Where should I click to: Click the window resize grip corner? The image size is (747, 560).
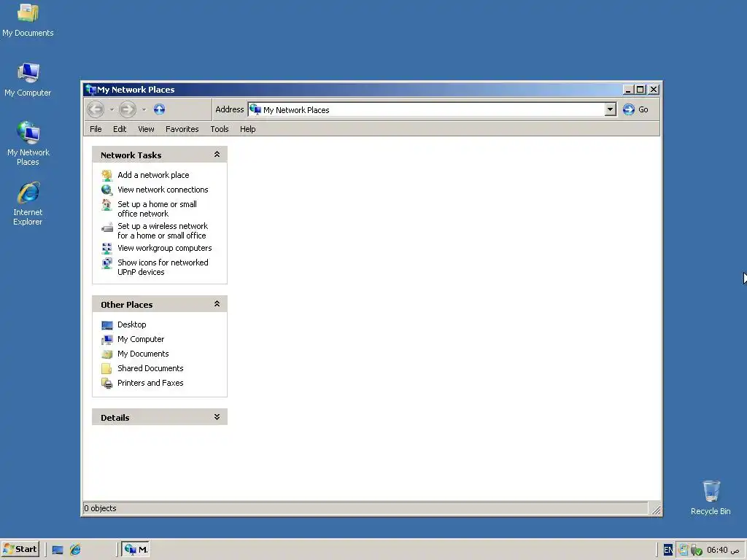(x=656, y=509)
